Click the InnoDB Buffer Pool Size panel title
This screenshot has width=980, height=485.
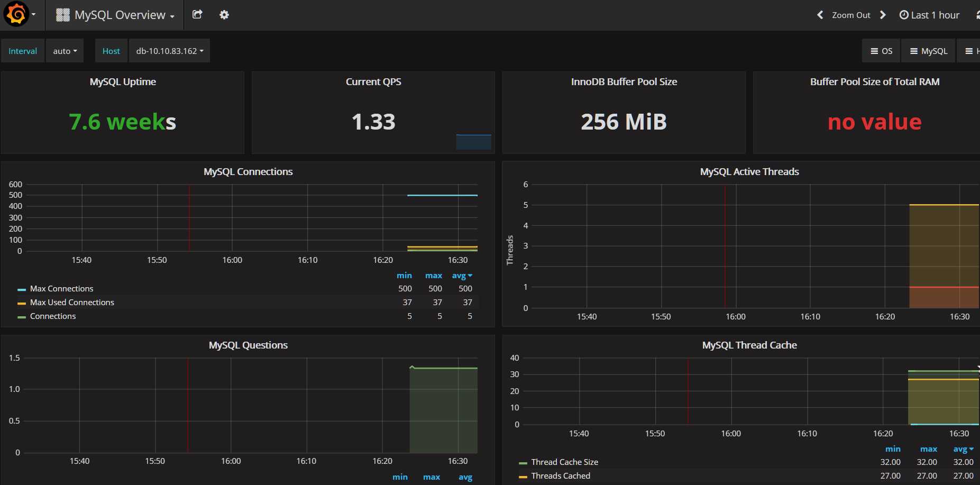coord(624,81)
